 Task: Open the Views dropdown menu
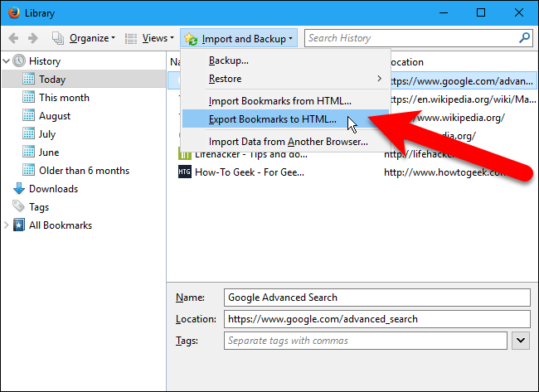click(149, 38)
